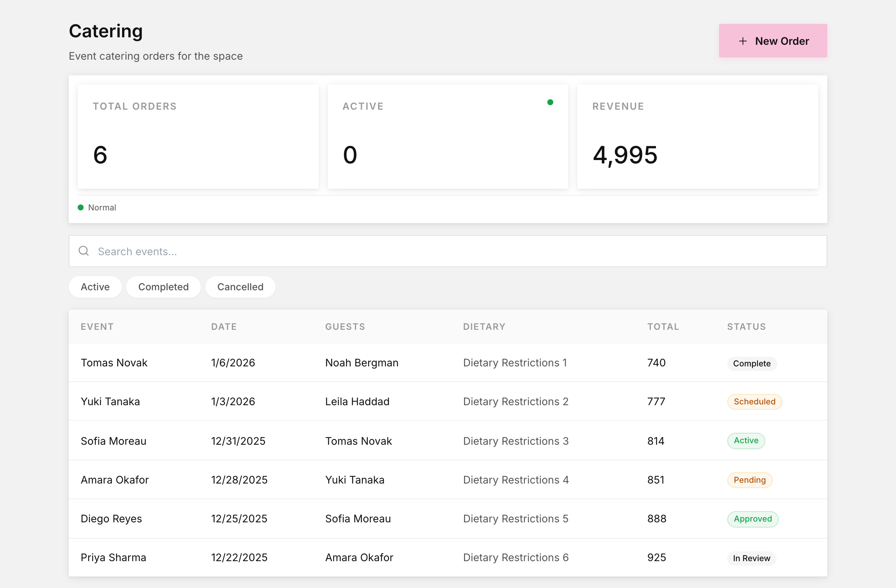Click date 1/6/2026
Viewport: 896px width, 588px height.
point(233,363)
